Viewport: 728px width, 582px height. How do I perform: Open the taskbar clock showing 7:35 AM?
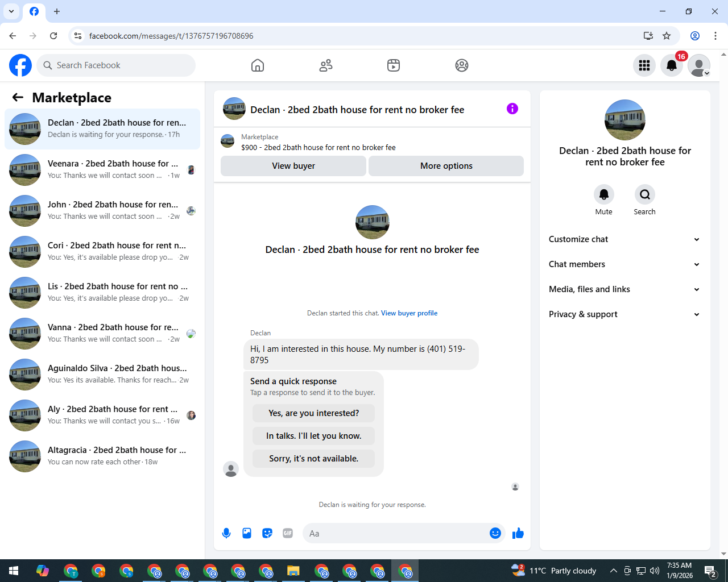[x=680, y=571]
